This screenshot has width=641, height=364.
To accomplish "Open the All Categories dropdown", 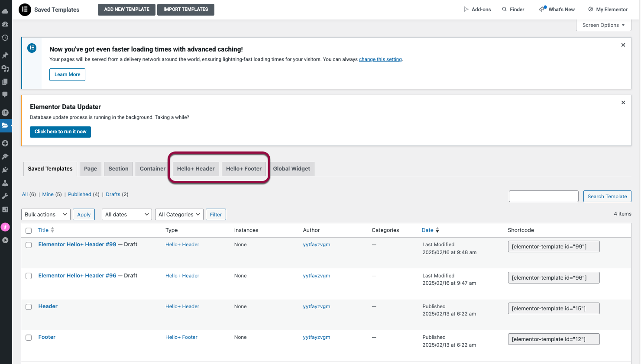I will click(x=179, y=214).
